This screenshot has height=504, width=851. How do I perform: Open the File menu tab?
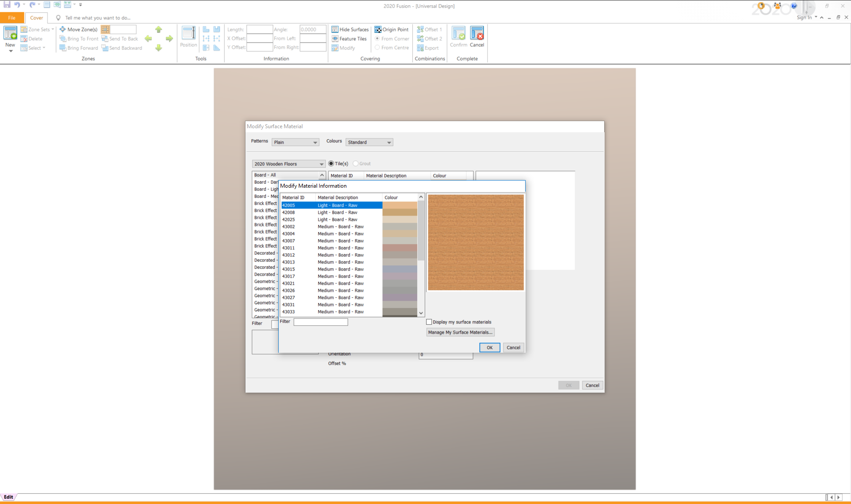click(12, 18)
